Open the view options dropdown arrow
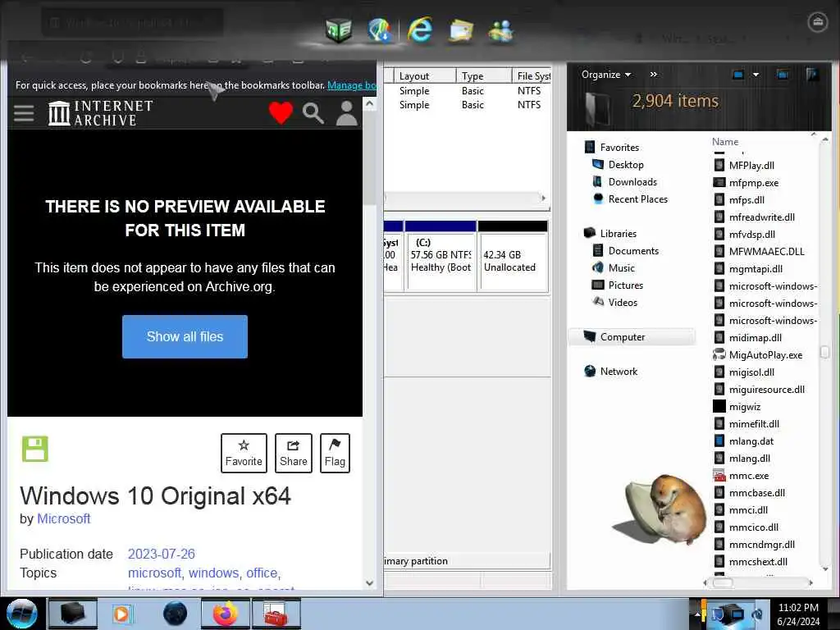Viewport: 840px width, 630px height. coord(756,75)
